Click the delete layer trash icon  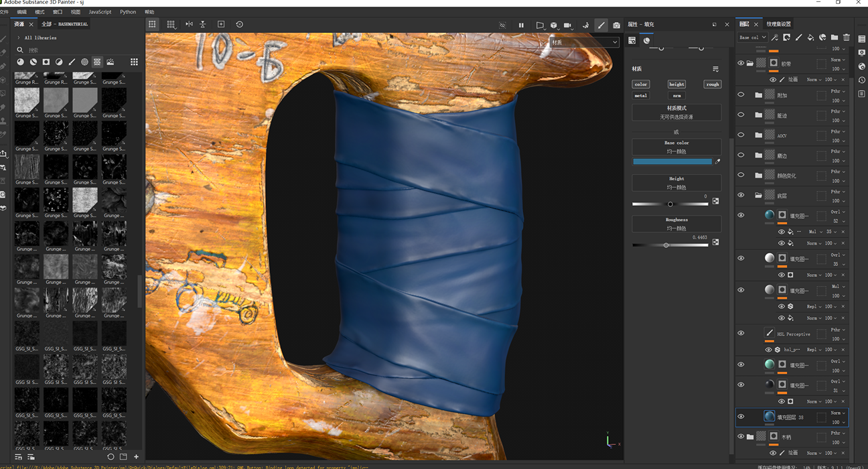point(847,38)
